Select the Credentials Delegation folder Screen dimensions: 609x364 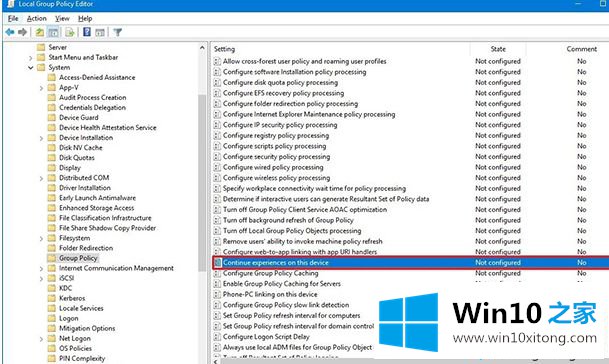click(92, 108)
